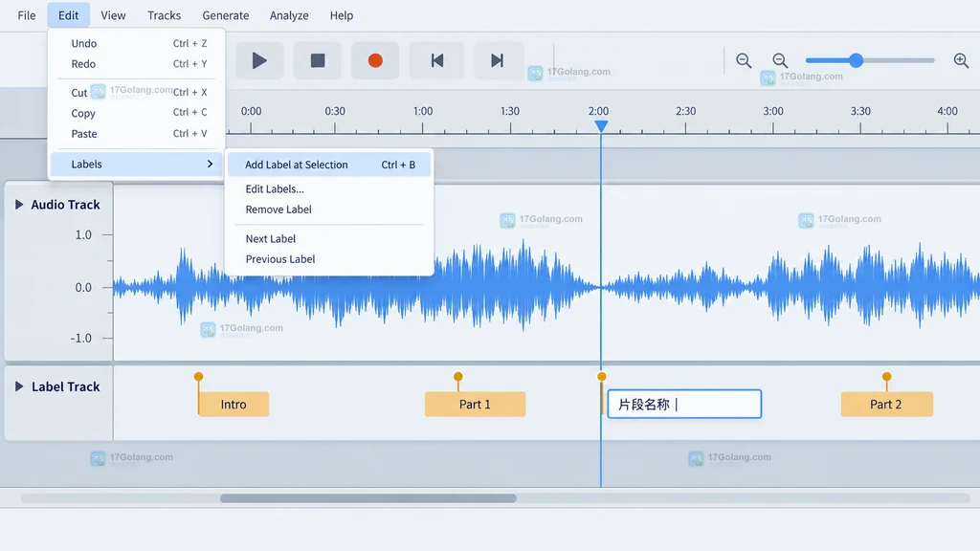The image size is (980, 551).
Task: Select the Intro label
Action: (x=234, y=405)
